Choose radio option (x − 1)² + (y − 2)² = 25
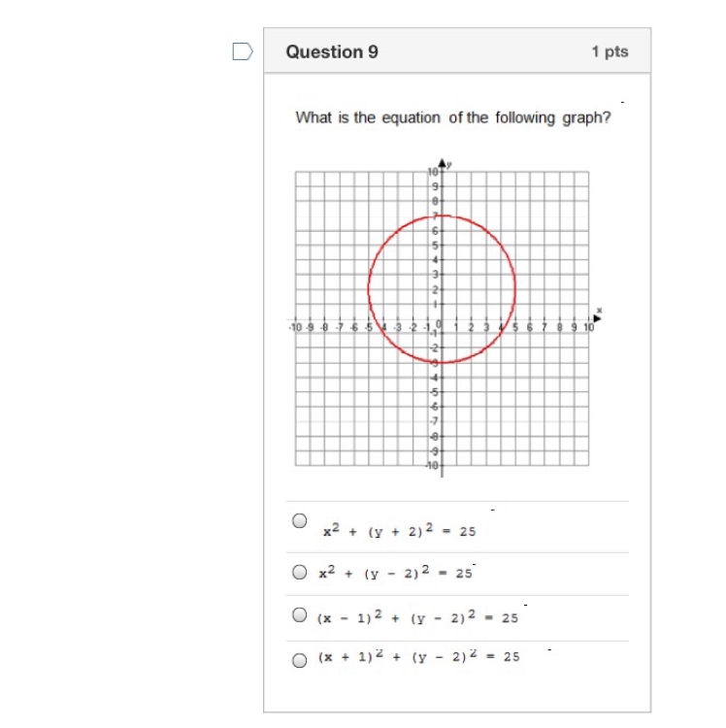 pos(299,614)
